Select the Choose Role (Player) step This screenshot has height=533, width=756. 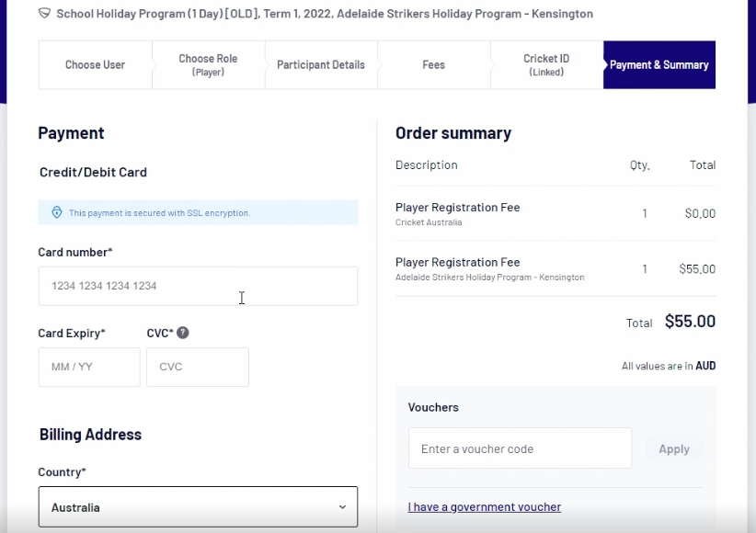(208, 65)
